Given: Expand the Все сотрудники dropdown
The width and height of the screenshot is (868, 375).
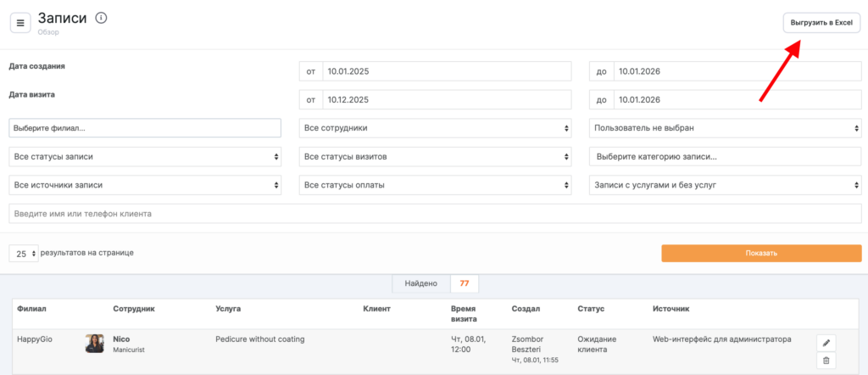Looking at the screenshot, I should [x=436, y=128].
